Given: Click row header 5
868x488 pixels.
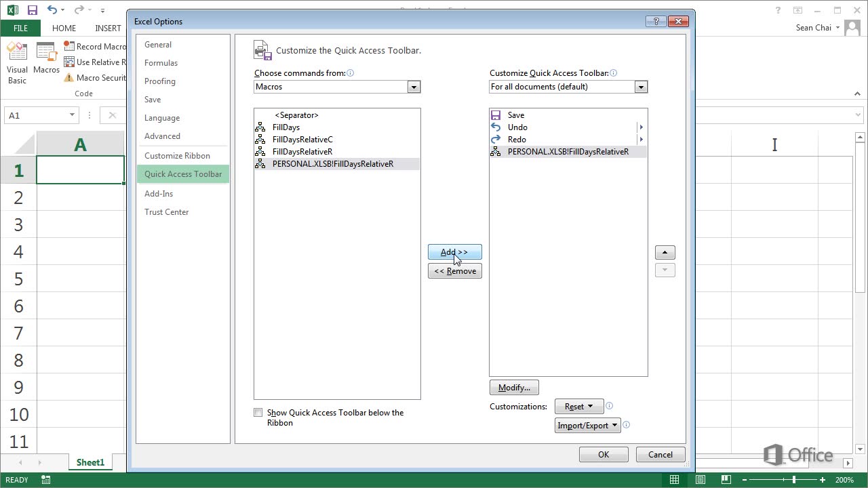Looking at the screenshot, I should [18, 279].
